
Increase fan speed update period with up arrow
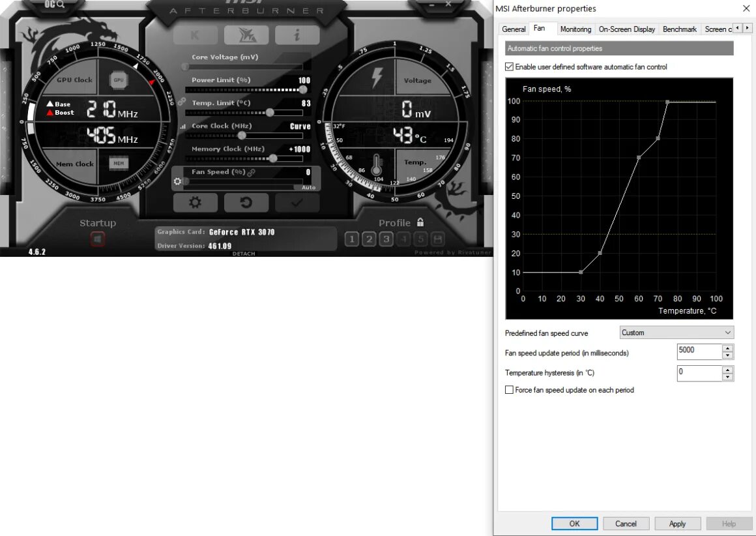[x=728, y=348]
